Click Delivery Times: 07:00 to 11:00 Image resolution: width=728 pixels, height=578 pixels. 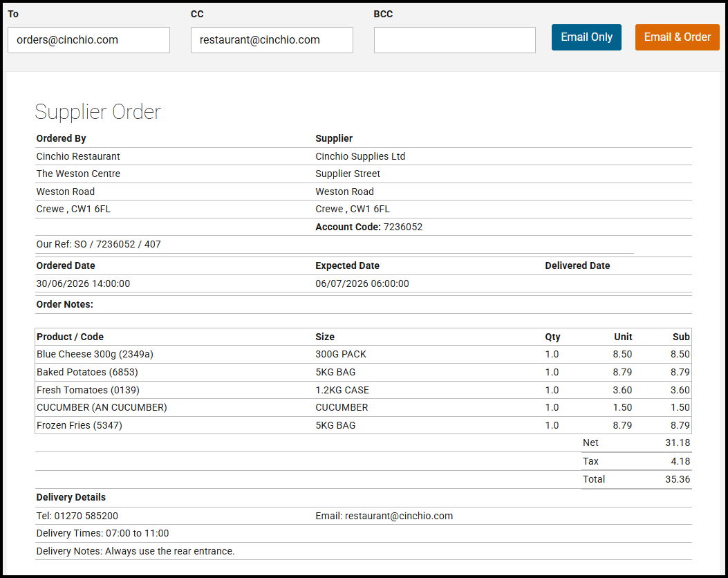[102, 534]
